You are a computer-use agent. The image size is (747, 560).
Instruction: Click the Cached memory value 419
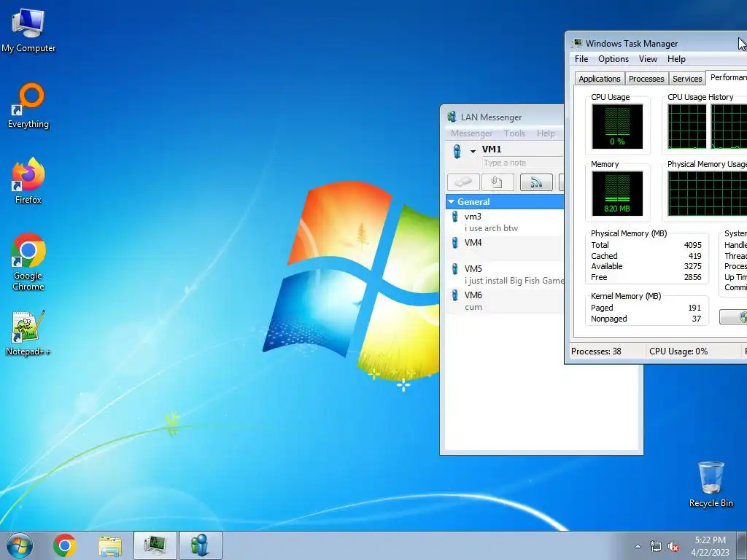[x=694, y=256]
